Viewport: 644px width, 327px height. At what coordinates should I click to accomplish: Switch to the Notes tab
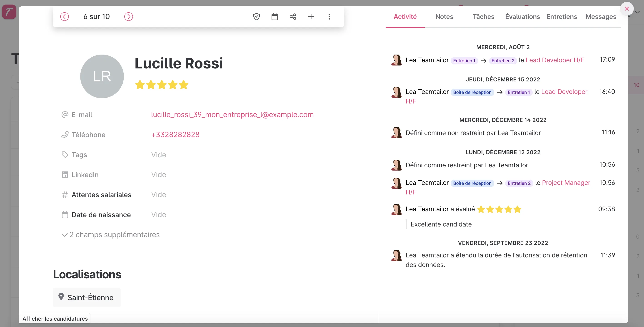pos(444,17)
